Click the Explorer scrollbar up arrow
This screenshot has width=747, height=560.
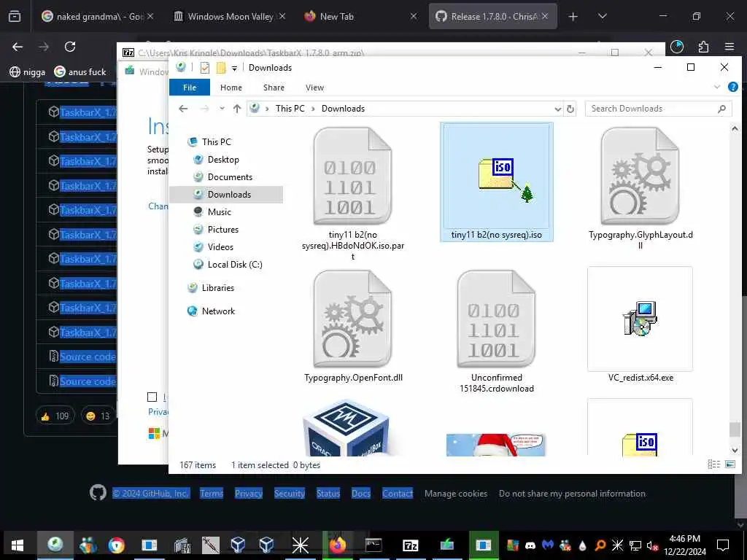pyautogui.click(x=734, y=128)
